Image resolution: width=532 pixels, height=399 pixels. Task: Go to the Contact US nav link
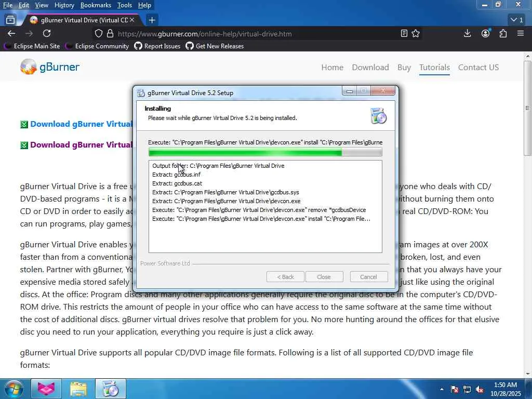pos(478,67)
